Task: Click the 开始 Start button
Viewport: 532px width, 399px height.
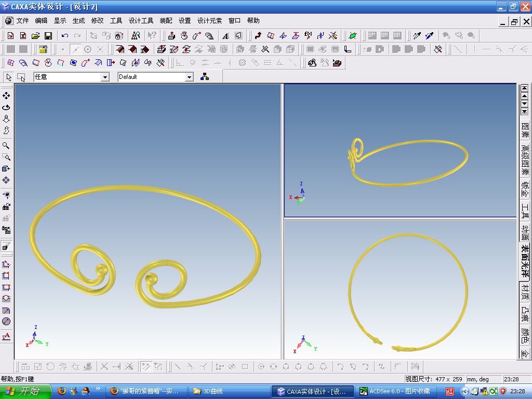Action: coord(25,392)
